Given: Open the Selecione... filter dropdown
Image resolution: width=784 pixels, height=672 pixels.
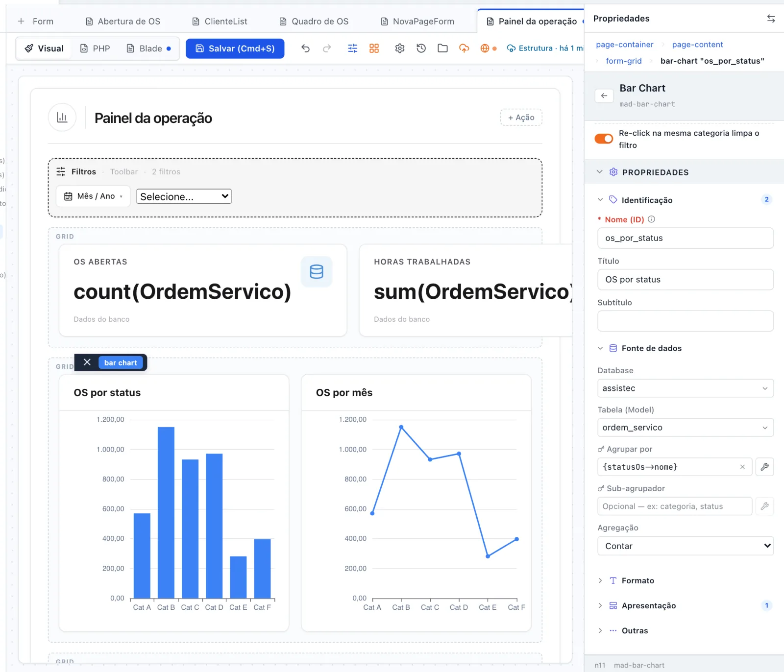Looking at the screenshot, I should [184, 196].
